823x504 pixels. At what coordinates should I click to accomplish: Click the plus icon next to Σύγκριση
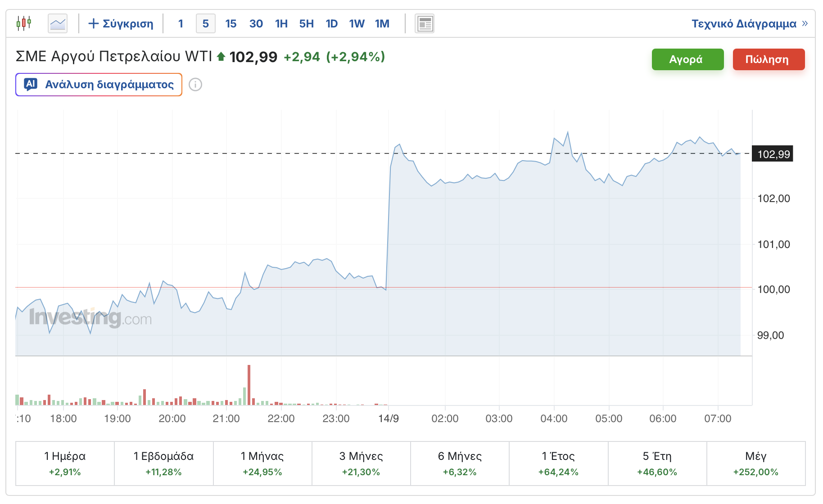click(x=93, y=23)
